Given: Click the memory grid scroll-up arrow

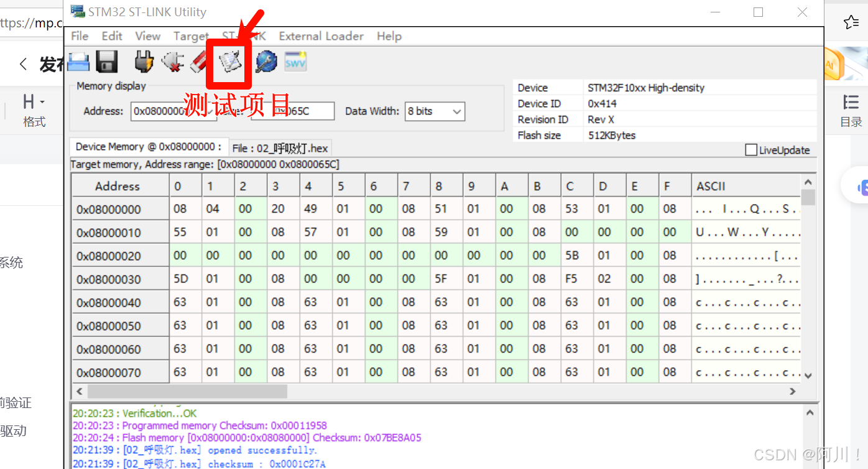Looking at the screenshot, I should tap(808, 182).
